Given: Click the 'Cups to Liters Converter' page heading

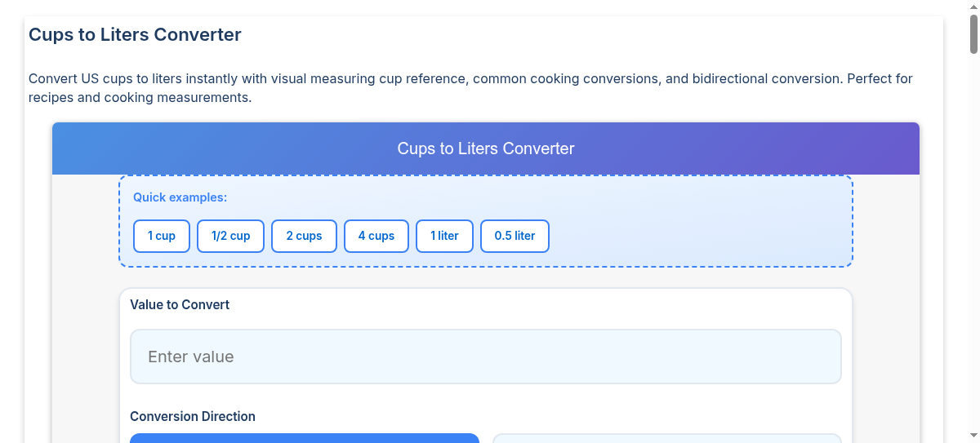Looking at the screenshot, I should point(135,34).
